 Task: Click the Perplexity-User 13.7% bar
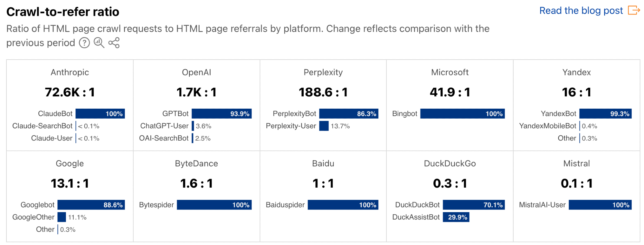point(324,126)
